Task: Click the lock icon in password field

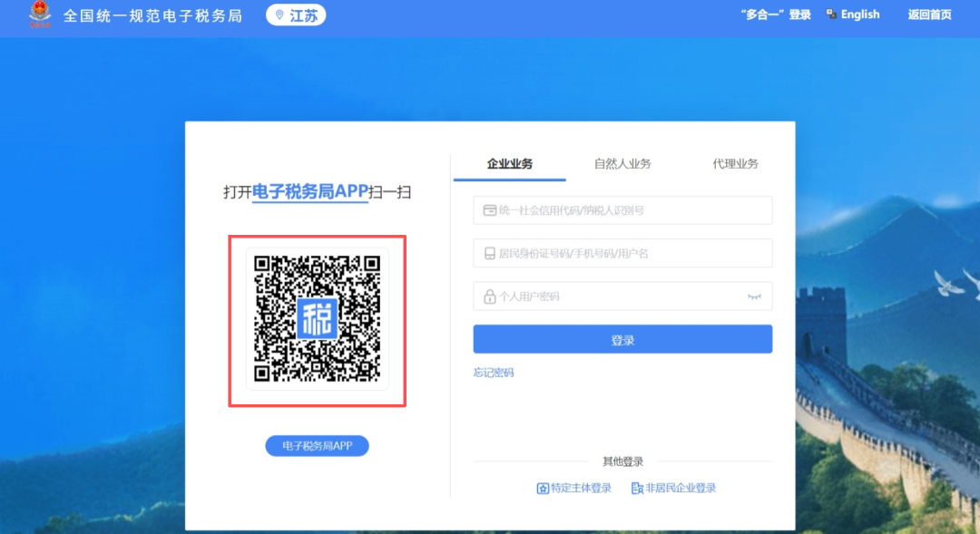Action: pyautogui.click(x=489, y=296)
